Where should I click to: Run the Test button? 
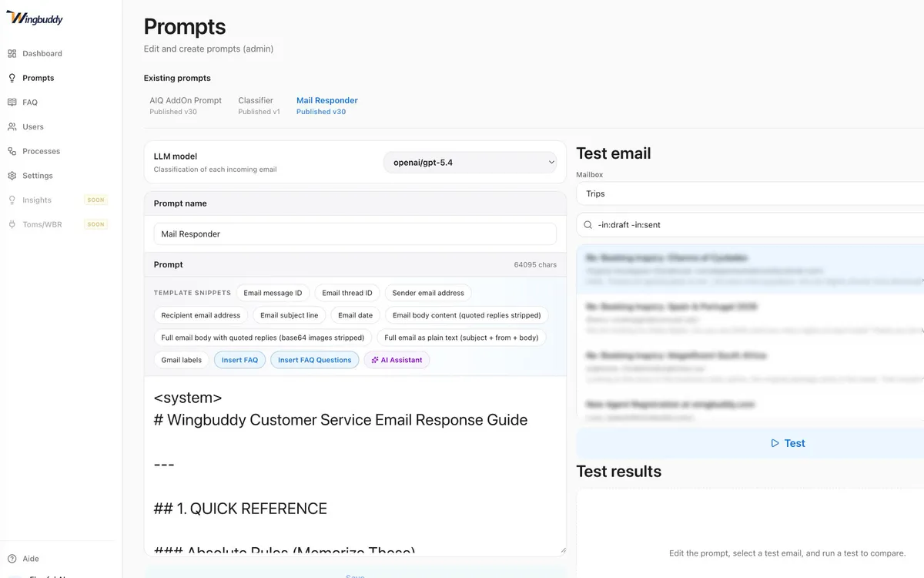750,443
